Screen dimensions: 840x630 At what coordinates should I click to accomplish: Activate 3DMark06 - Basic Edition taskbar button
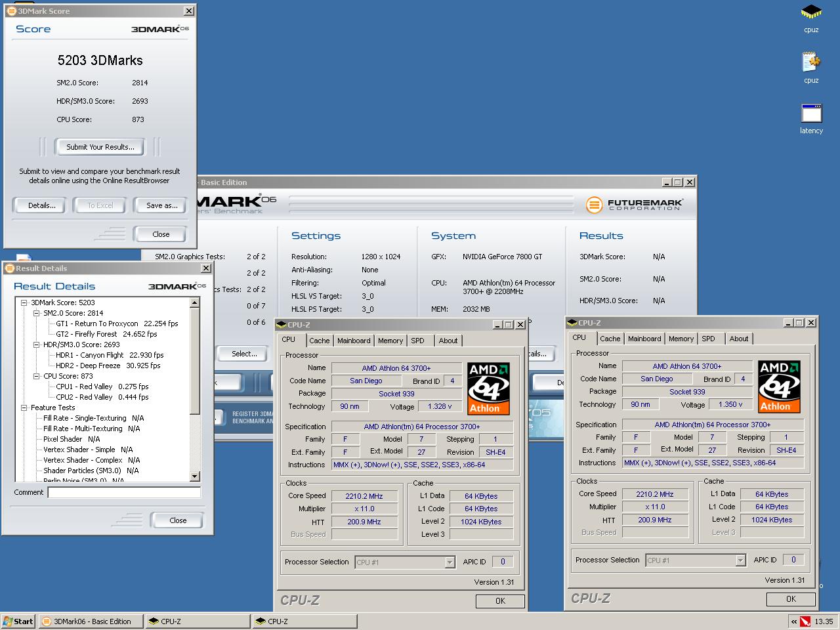tap(92, 621)
